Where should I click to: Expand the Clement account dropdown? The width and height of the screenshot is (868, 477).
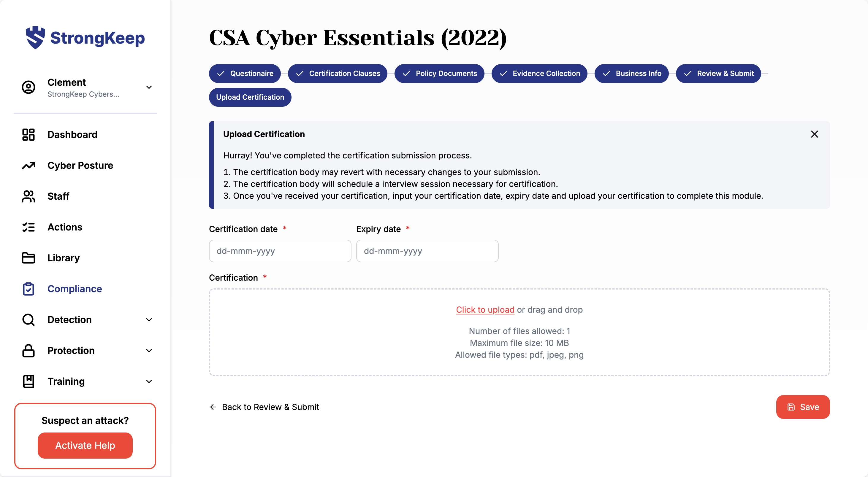click(149, 87)
